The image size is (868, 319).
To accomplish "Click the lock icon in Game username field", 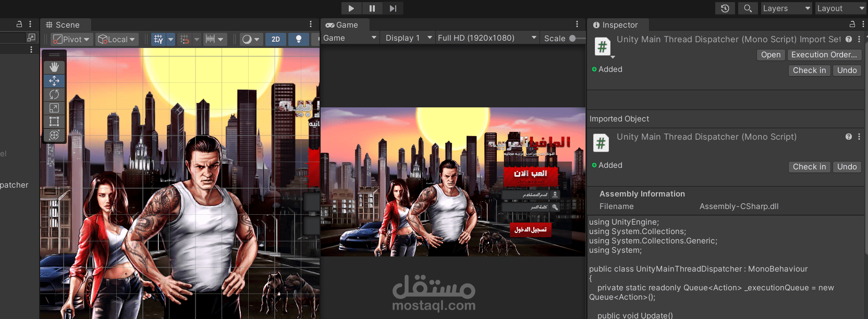I will click(555, 194).
